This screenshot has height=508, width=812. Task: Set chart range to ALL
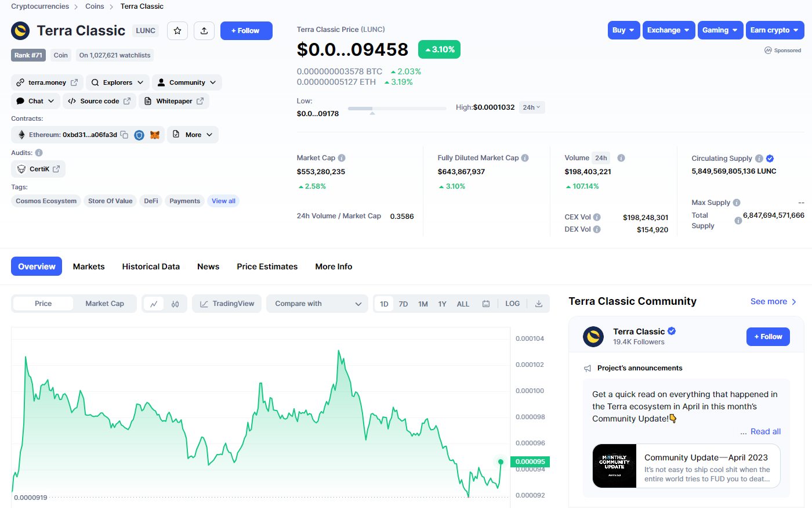pos(463,304)
